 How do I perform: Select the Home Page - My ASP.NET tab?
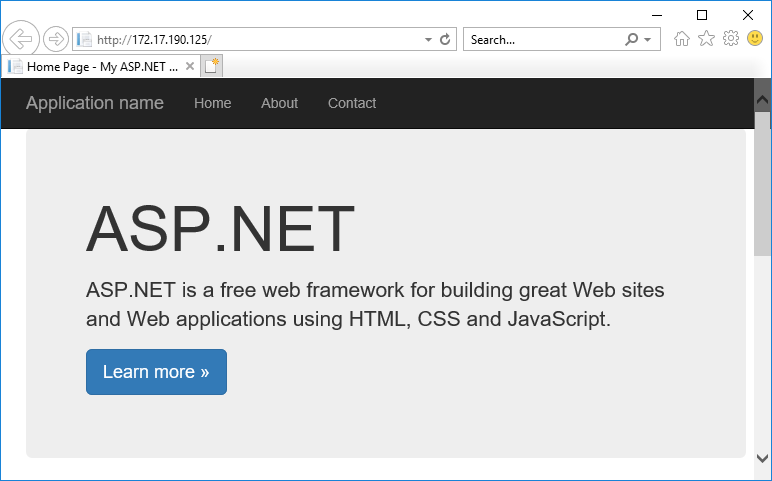tap(101, 66)
